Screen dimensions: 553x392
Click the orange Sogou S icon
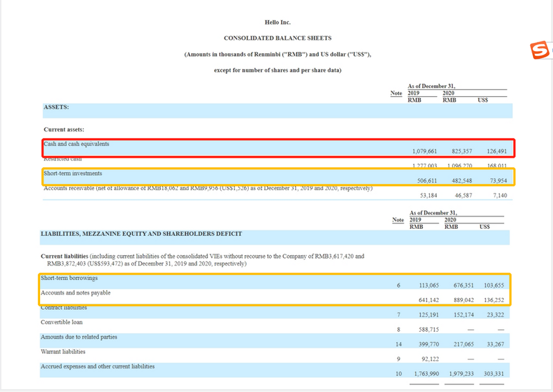coord(540,50)
